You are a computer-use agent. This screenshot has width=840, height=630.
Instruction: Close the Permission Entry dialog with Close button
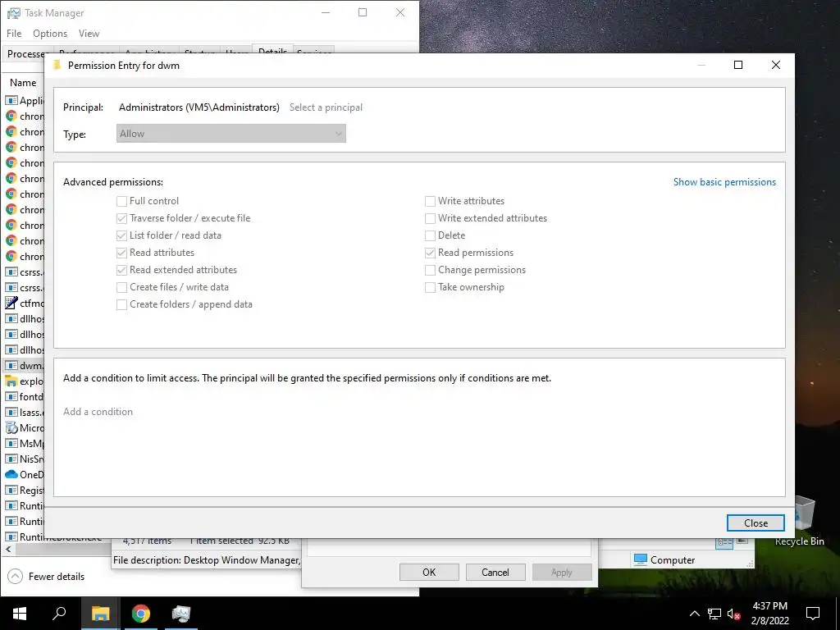(756, 523)
